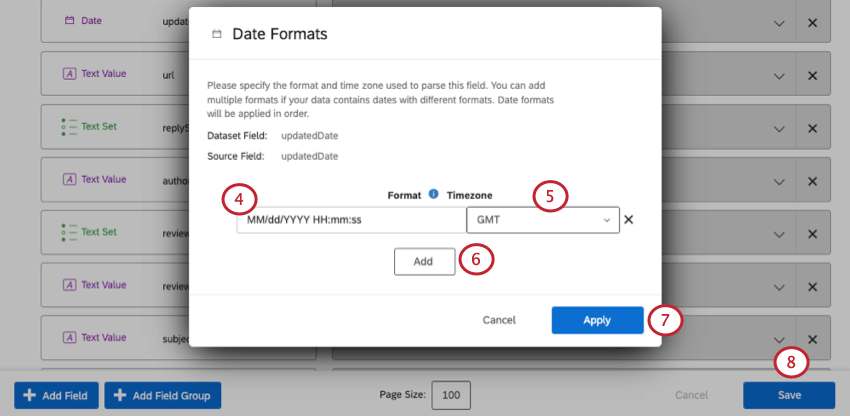Remove the date format row with X

(x=628, y=220)
